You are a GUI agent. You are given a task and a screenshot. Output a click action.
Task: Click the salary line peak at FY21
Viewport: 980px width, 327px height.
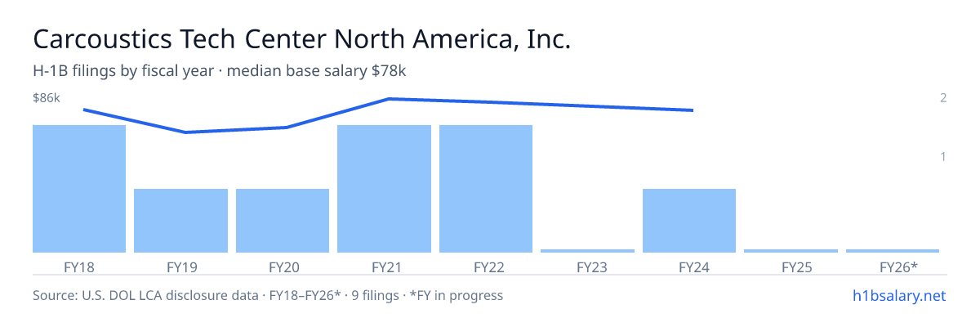[389, 99]
